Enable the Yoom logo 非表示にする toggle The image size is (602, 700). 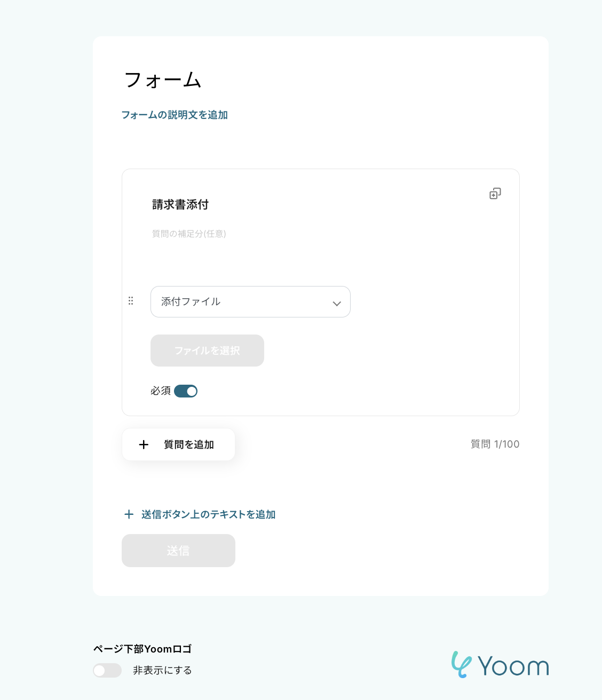tap(107, 670)
